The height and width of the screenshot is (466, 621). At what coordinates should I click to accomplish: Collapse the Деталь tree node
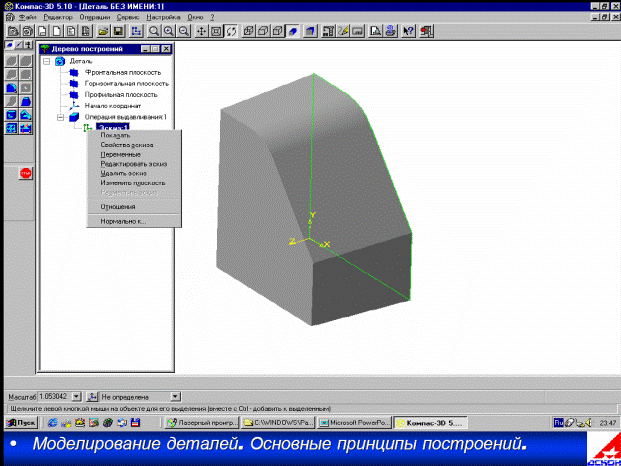[x=47, y=61]
